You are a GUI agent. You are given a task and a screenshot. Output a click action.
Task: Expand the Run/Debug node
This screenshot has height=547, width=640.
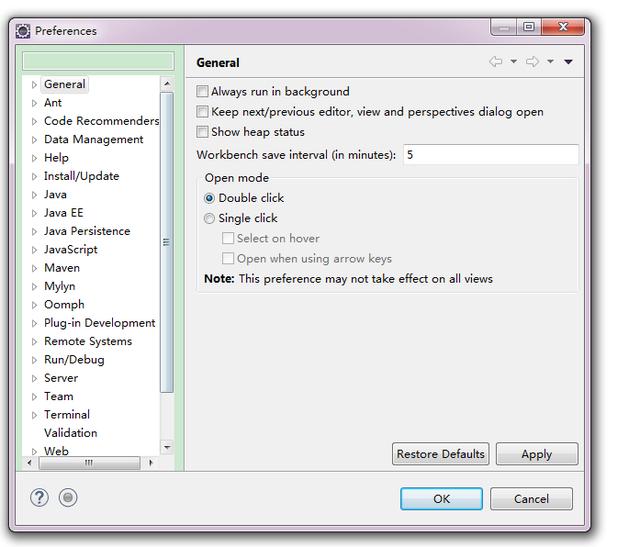point(34,360)
